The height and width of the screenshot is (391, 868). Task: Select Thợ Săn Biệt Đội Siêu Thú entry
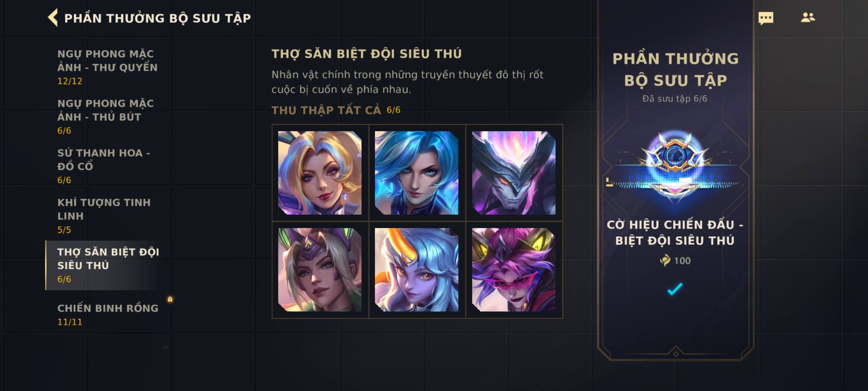107,265
